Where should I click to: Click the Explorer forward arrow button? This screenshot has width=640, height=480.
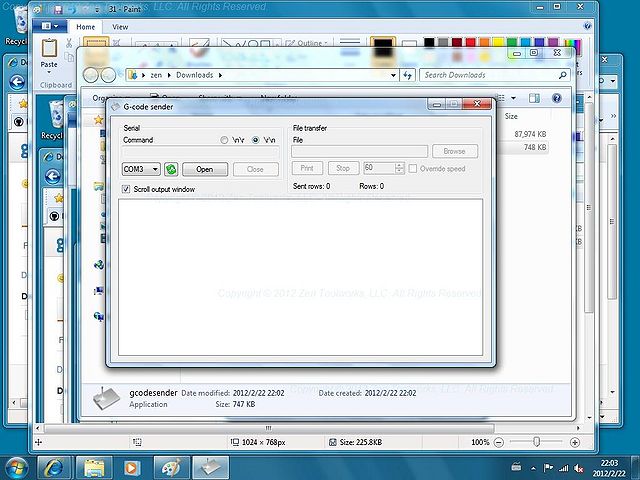108,75
